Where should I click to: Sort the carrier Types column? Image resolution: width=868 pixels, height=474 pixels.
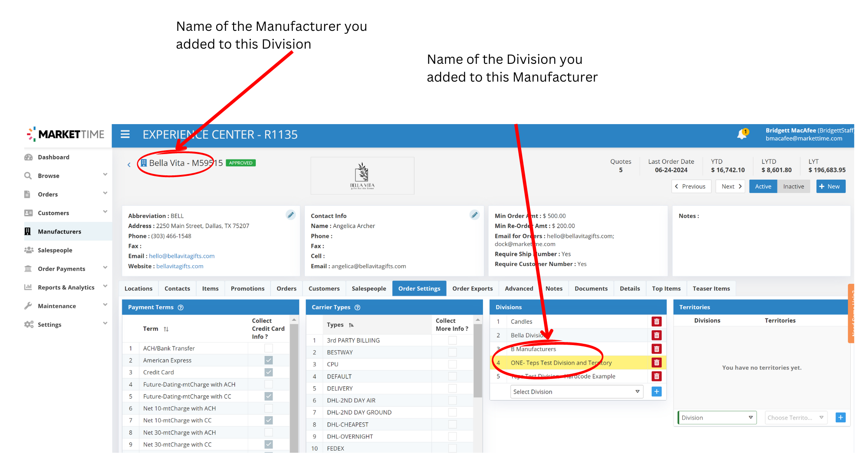[352, 325]
